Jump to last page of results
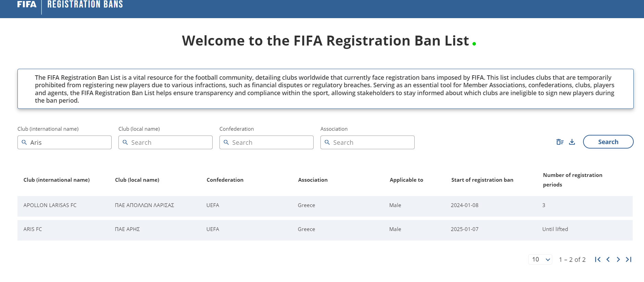Viewport: 644px width, 282px height. [629, 259]
